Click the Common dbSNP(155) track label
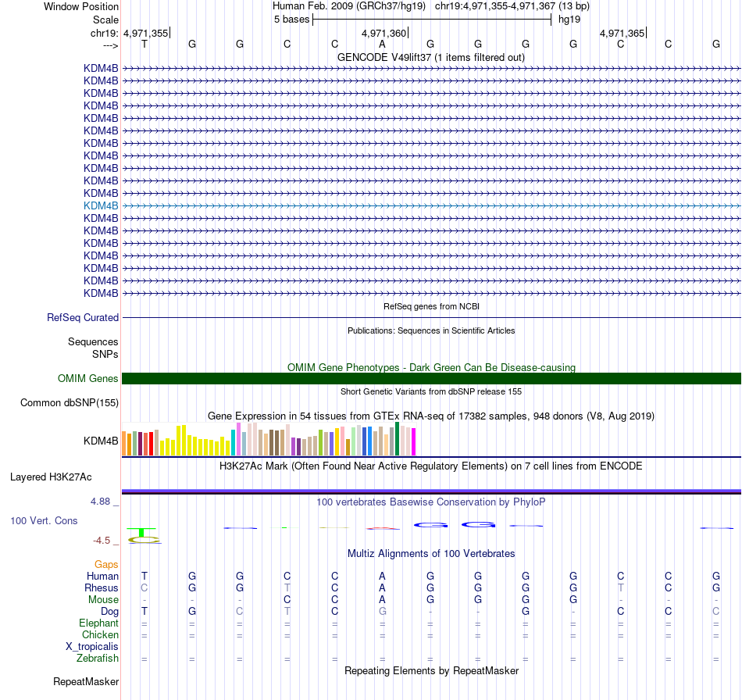The image size is (742, 700). (70, 403)
